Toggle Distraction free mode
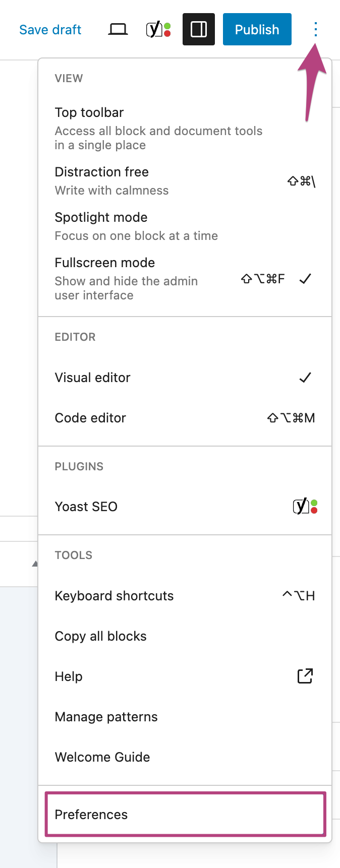 101,172
